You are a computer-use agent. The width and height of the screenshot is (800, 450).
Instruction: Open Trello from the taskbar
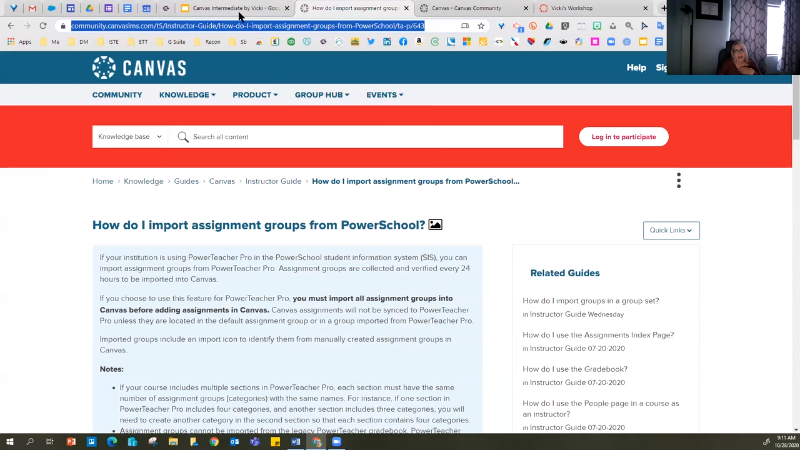pyautogui.click(x=91, y=442)
